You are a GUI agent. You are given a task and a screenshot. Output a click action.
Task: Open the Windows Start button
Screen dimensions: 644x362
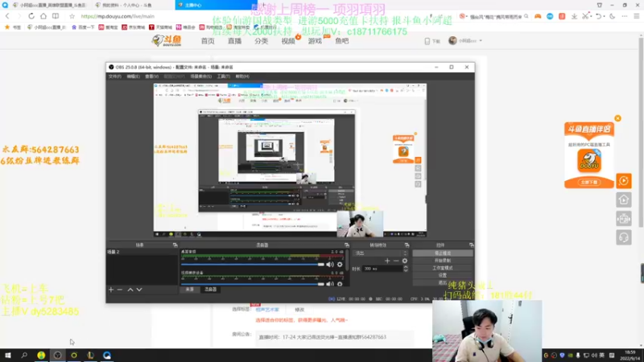(x=8, y=355)
